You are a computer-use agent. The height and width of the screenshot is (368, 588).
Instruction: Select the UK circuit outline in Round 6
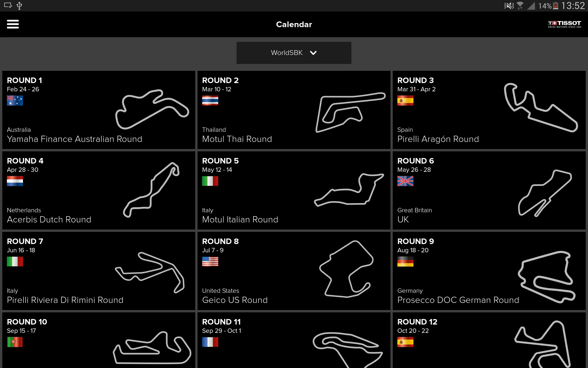[545, 193]
